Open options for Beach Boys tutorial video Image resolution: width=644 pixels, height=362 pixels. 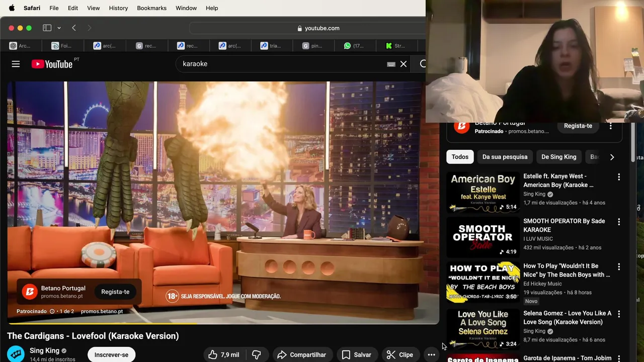pos(619,266)
